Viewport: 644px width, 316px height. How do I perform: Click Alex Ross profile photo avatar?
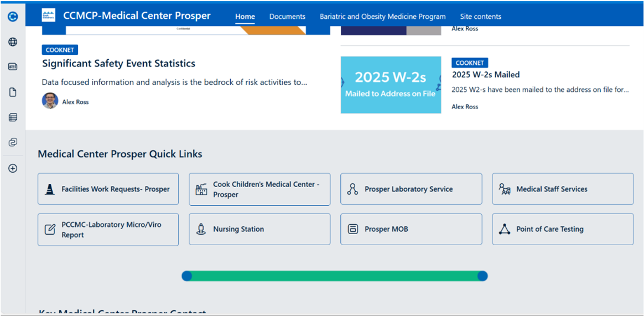point(50,101)
